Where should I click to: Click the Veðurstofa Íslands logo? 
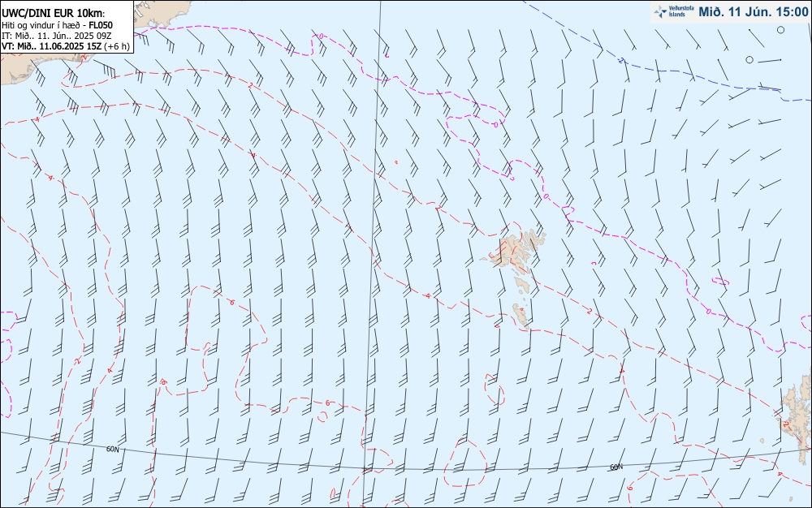(x=674, y=11)
